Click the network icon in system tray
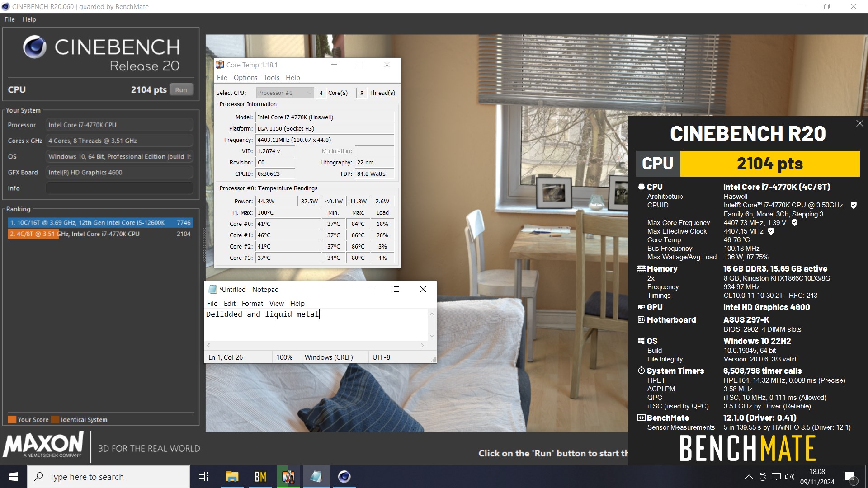This screenshot has width=868, height=488. [776, 477]
